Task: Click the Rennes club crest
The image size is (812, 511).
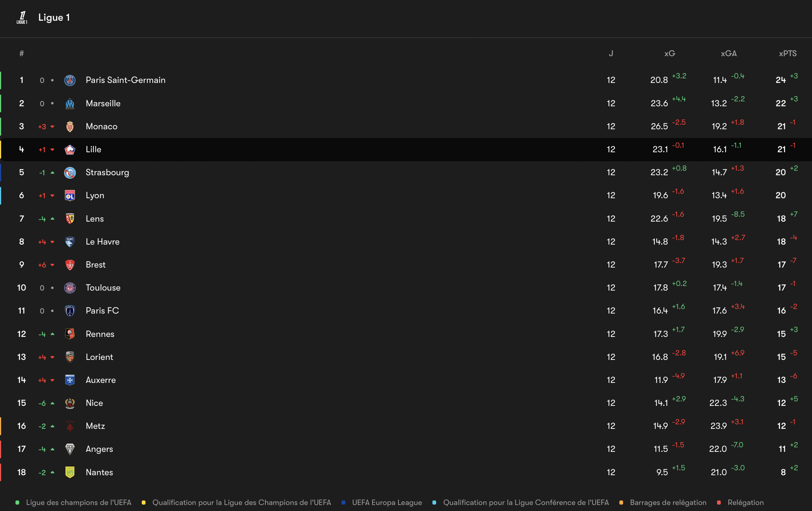Action: coord(70,334)
